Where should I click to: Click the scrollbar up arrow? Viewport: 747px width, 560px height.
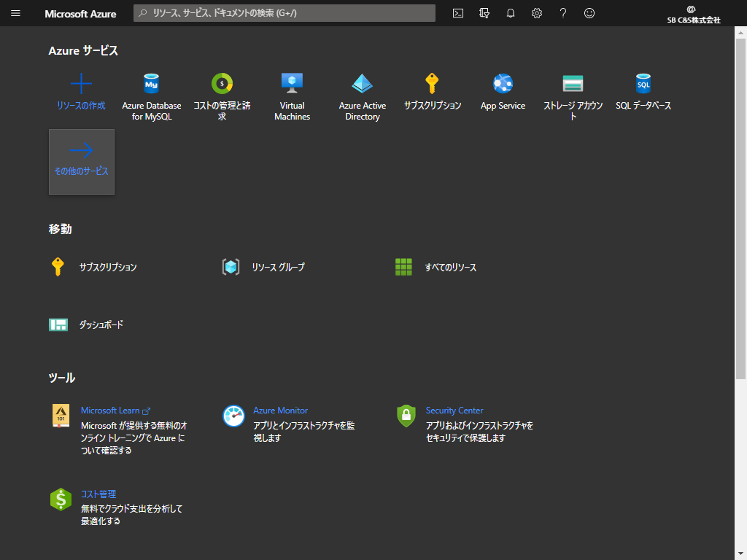tap(740, 33)
